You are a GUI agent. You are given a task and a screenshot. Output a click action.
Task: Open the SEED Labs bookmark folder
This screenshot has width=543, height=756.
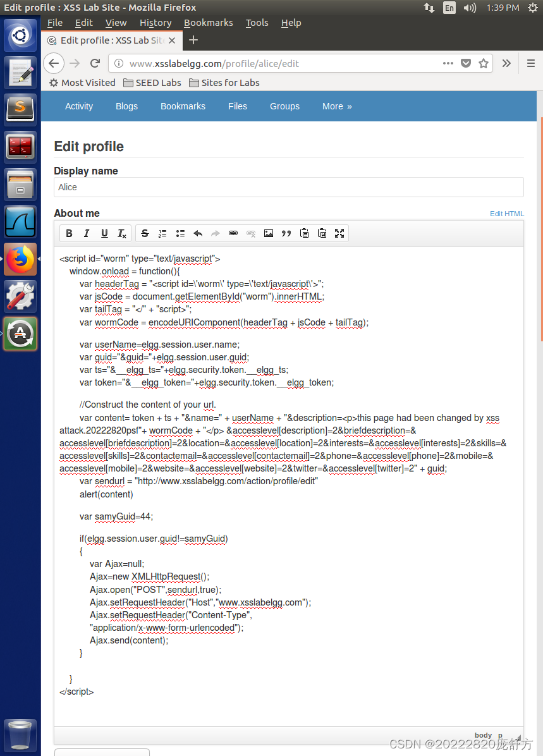pos(152,82)
